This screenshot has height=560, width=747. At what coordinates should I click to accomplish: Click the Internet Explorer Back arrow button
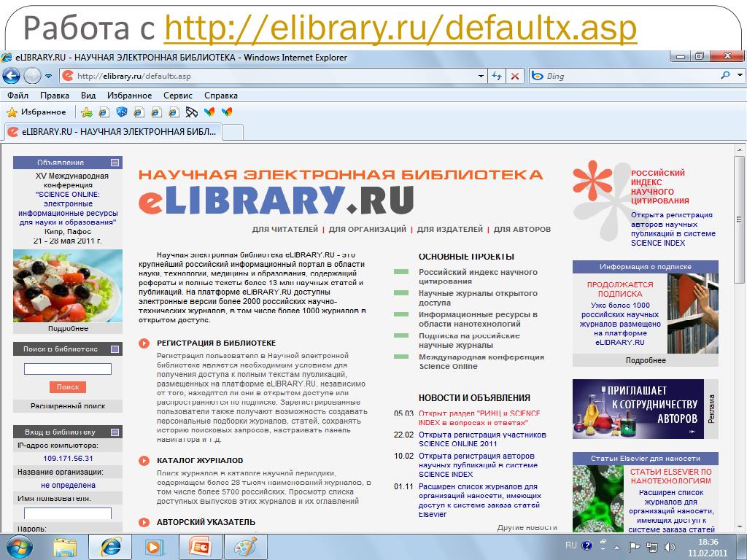[11, 76]
